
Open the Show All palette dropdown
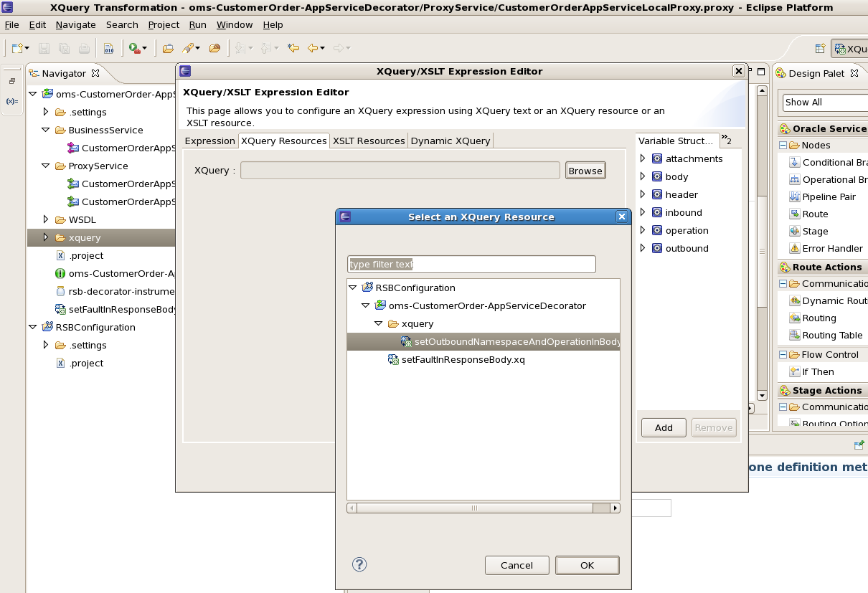pos(825,103)
